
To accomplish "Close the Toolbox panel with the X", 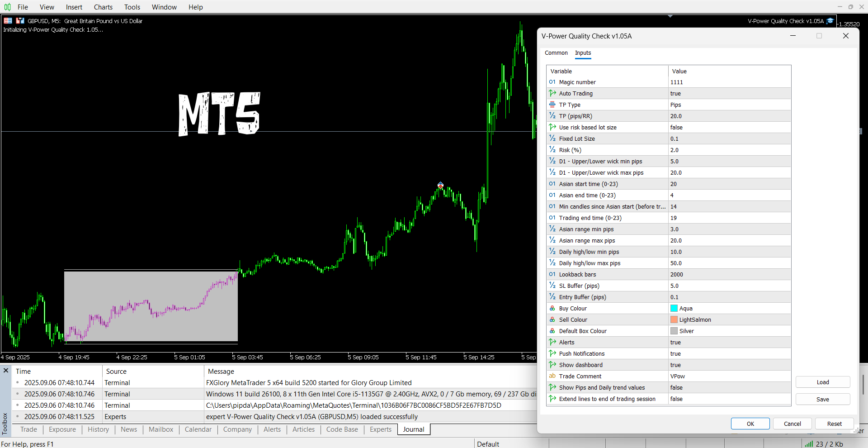I will click(x=6, y=371).
